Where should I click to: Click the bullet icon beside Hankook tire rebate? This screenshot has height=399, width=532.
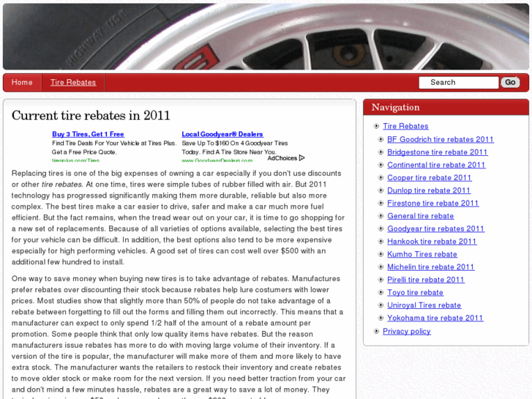[x=381, y=242]
